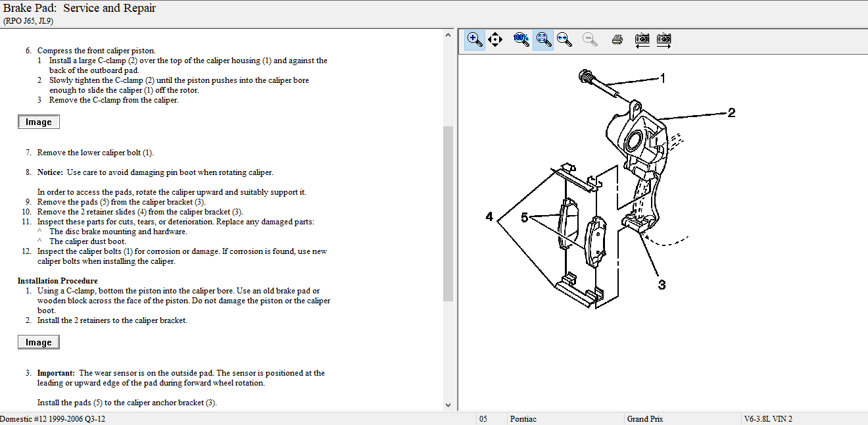Image resolution: width=868 pixels, height=425 pixels.
Task: Click the V6-3.8L VIN 2 engine field
Action: click(x=768, y=419)
